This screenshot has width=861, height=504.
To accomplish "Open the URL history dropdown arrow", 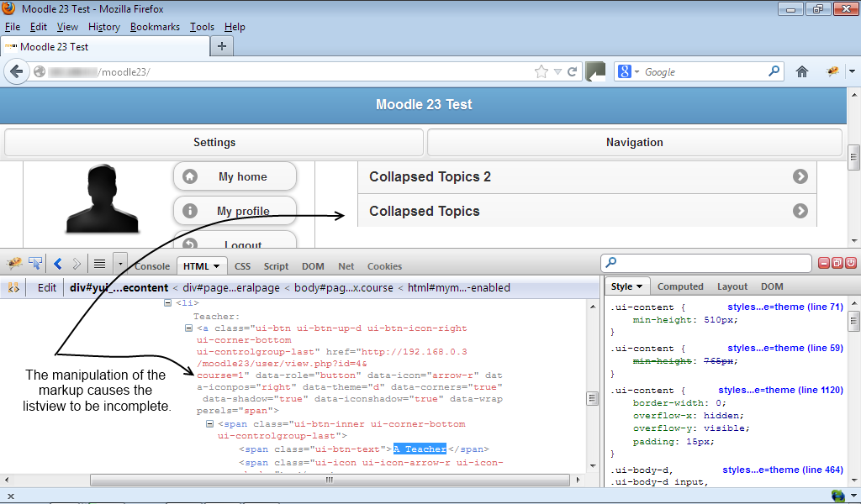I will (x=558, y=72).
